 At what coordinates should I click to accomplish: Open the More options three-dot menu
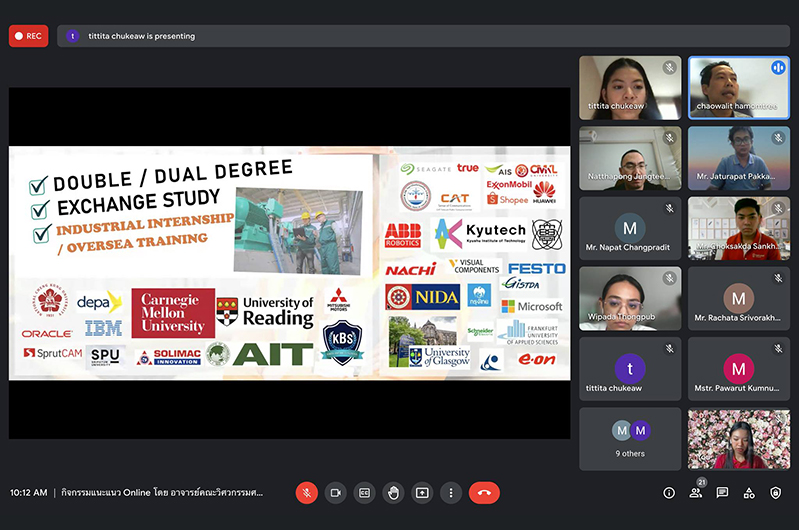click(x=451, y=493)
